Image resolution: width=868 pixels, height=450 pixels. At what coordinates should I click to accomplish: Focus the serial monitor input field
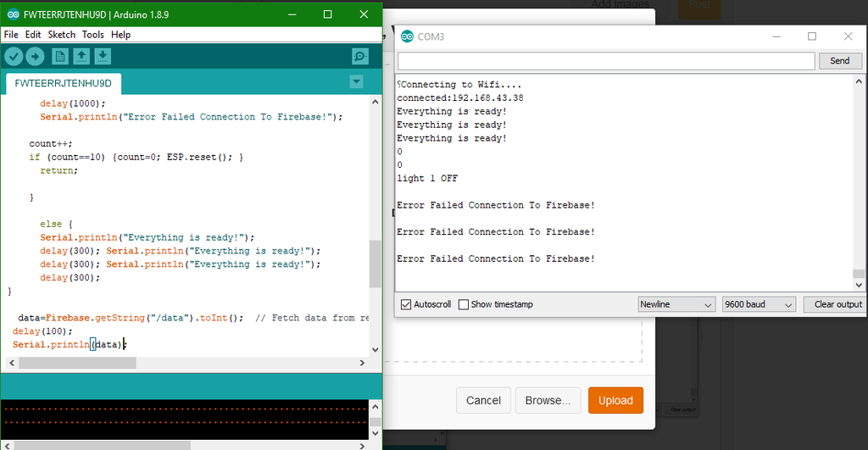click(x=606, y=61)
